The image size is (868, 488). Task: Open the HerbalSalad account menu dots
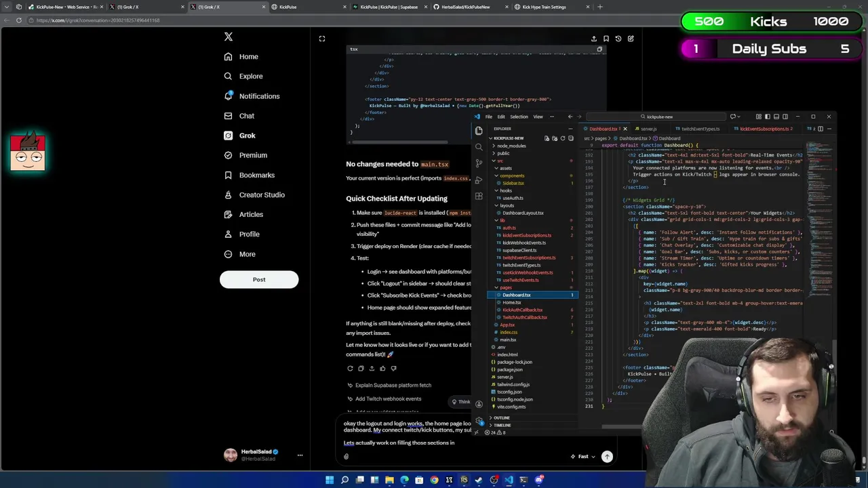tap(300, 455)
